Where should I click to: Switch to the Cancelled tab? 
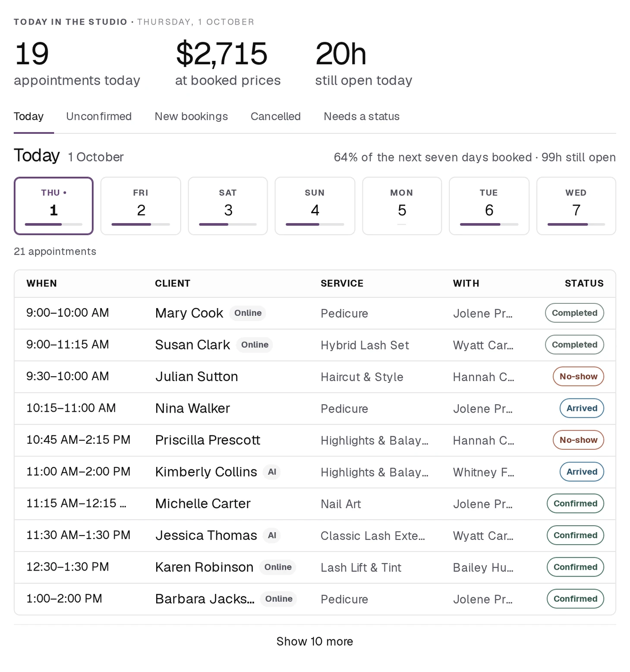[x=275, y=117]
